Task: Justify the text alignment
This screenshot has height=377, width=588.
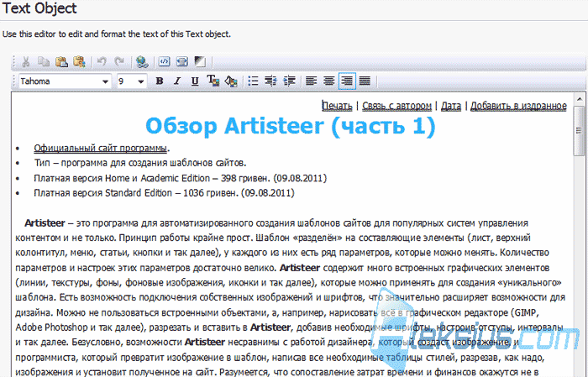Action: coord(365,81)
